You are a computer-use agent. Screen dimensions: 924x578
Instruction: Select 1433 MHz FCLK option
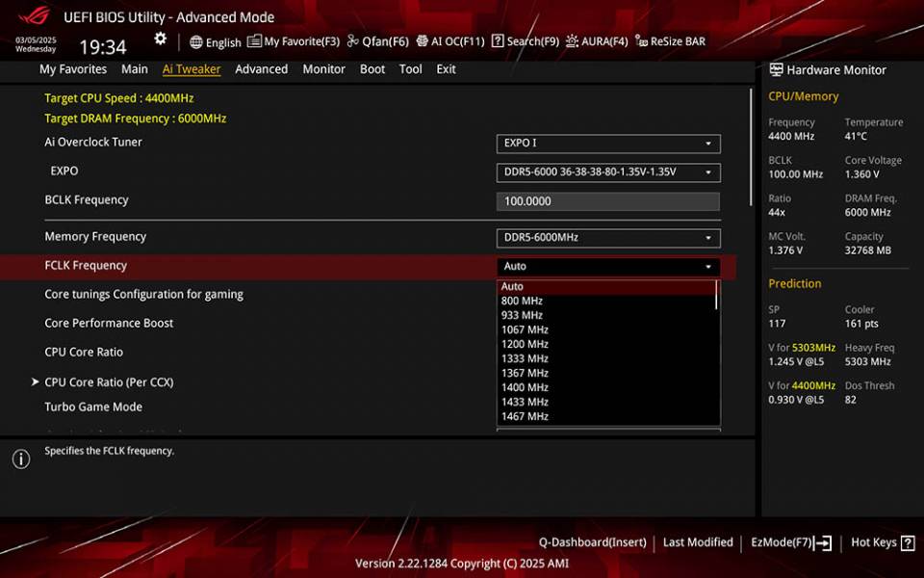pos(605,403)
